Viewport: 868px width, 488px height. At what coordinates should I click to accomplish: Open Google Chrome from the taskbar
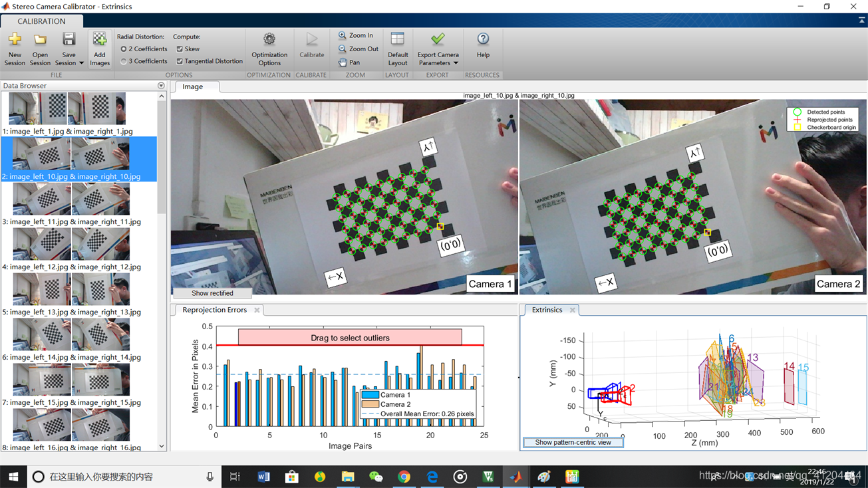pyautogui.click(x=404, y=477)
